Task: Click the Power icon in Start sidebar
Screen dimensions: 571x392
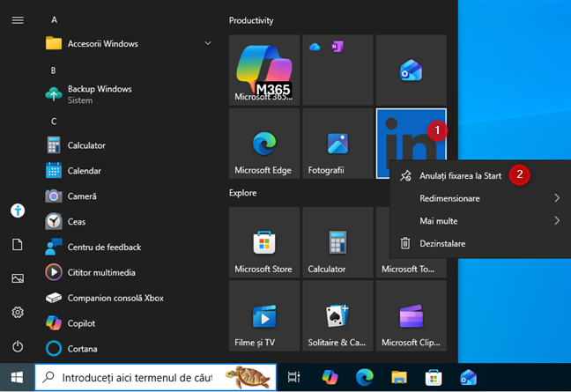Action: [x=18, y=346]
